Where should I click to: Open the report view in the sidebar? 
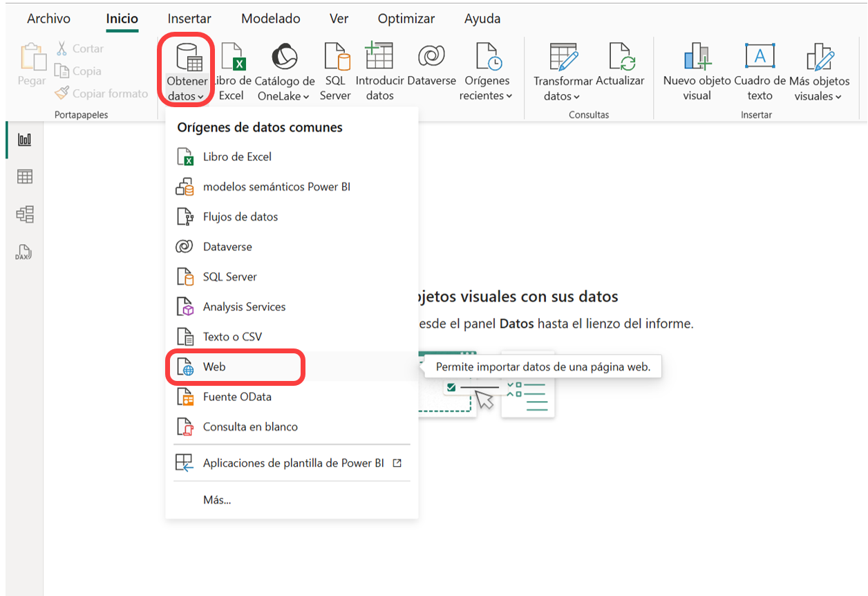pos(24,140)
